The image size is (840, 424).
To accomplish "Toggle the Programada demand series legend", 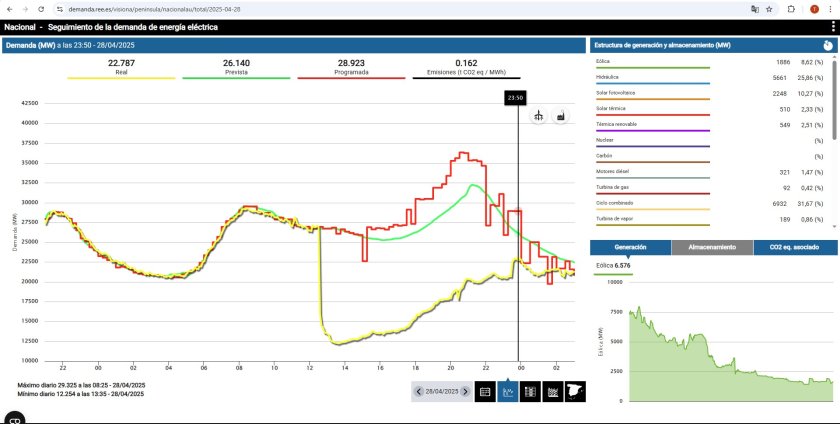I will click(351, 68).
